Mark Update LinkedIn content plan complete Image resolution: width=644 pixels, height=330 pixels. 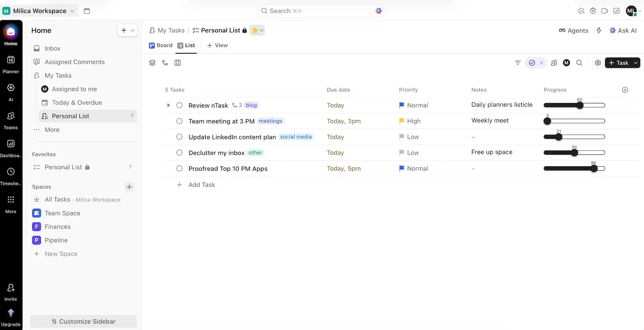point(180,137)
